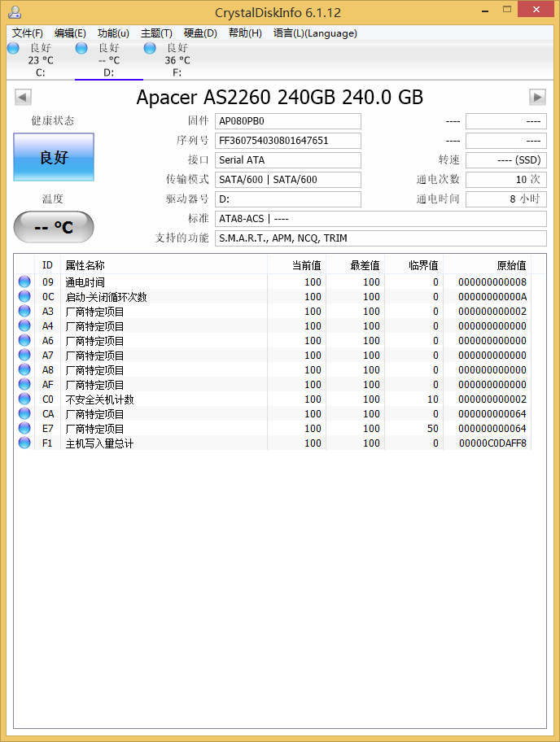Click the transfer mode field SATA/600

click(288, 179)
